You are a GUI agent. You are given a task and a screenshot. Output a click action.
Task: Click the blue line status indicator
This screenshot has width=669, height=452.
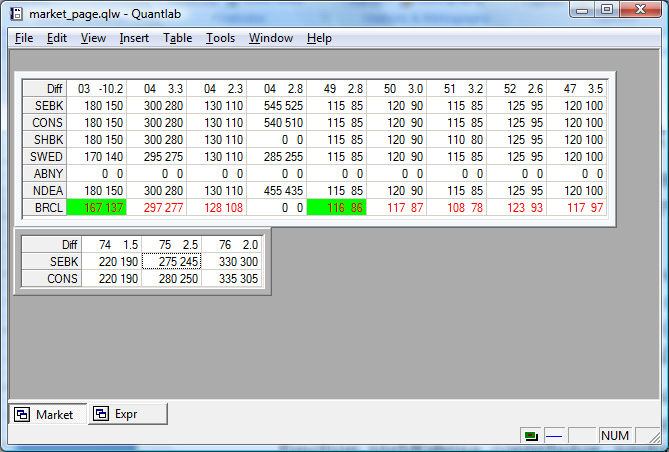tap(554, 436)
